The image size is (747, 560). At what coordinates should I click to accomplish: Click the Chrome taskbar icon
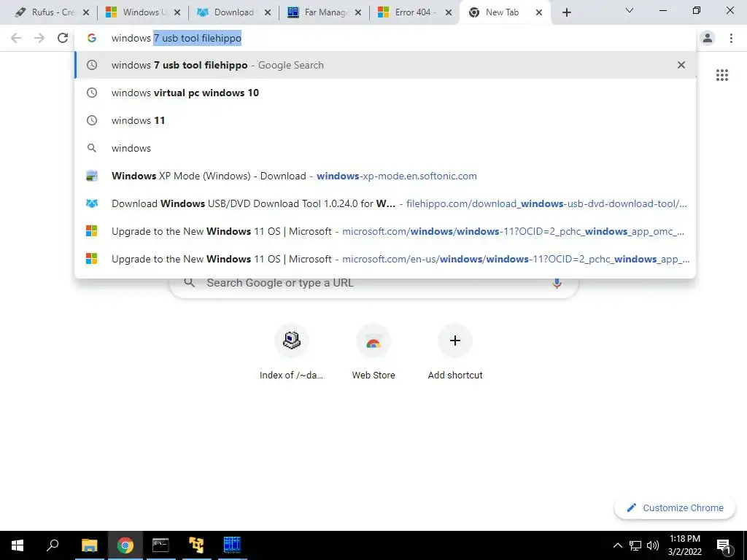125,545
